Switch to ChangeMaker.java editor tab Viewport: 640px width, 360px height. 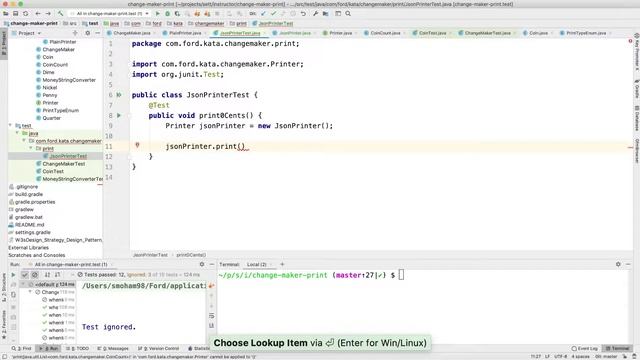[x=131, y=33]
